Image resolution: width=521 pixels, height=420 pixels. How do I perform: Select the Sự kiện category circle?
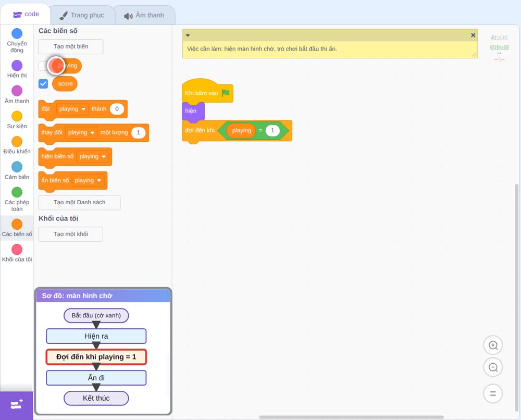click(17, 116)
